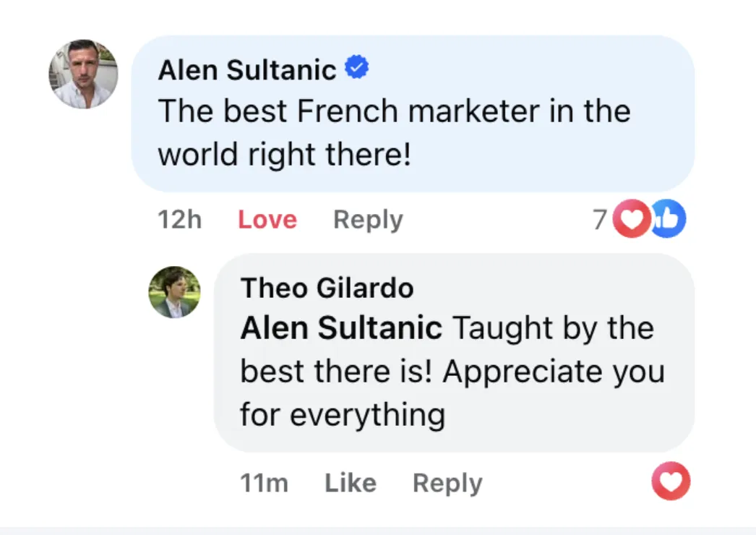Open the 7 reactions count list
The height and width of the screenshot is (535, 756).
click(600, 220)
